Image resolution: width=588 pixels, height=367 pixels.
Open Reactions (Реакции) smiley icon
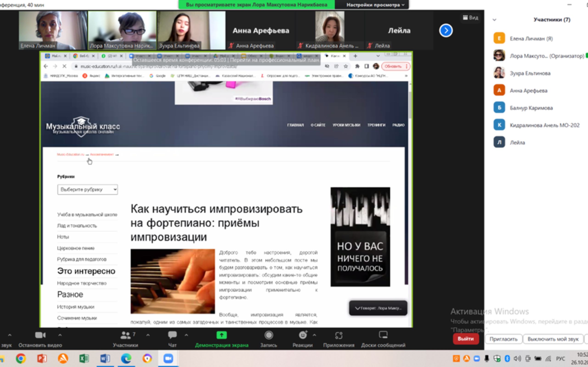click(x=302, y=335)
